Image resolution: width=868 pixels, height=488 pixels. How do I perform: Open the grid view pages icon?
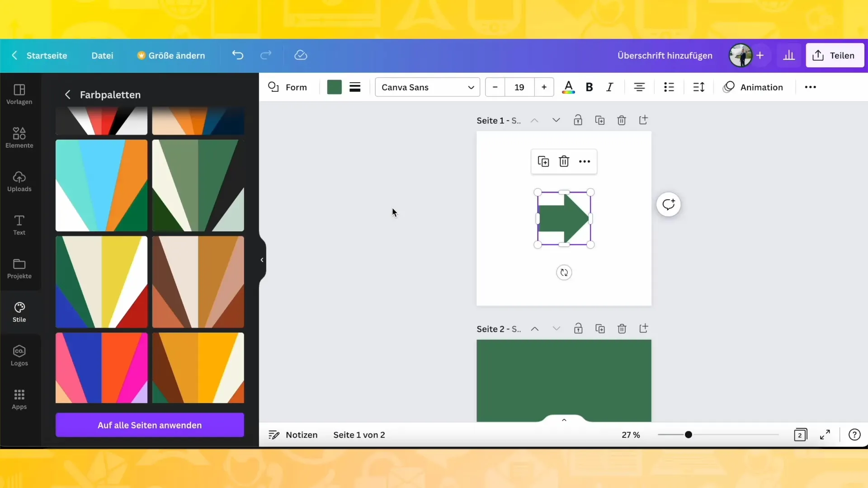pyautogui.click(x=800, y=435)
